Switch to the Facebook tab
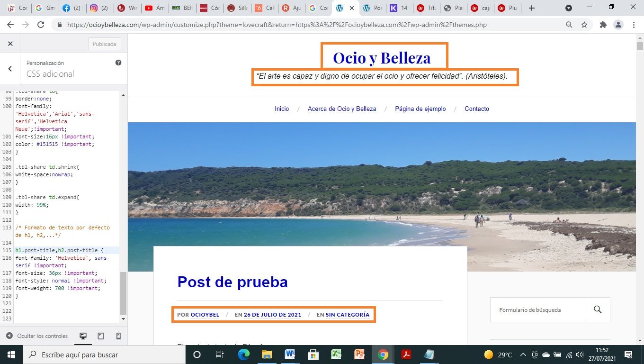This screenshot has height=364, width=644. [72, 8]
